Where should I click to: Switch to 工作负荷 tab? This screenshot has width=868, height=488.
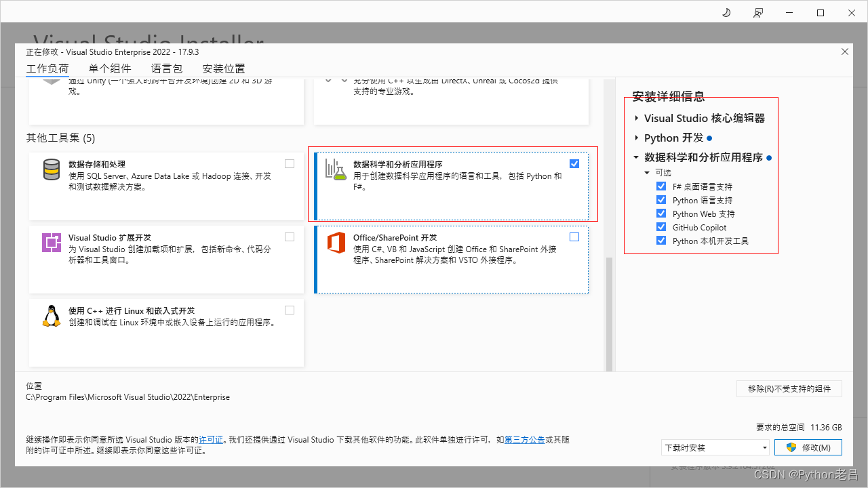pyautogui.click(x=47, y=68)
